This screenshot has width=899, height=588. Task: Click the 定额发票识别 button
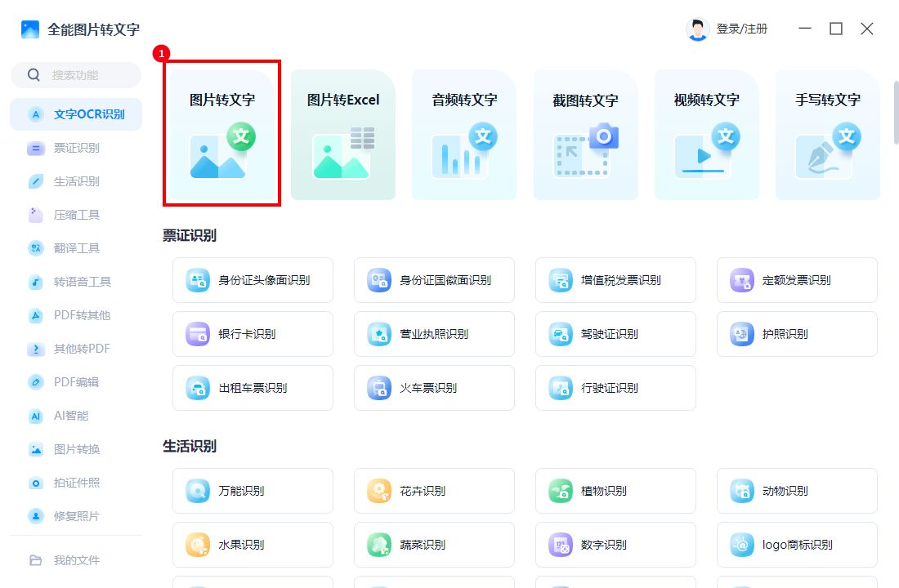797,280
